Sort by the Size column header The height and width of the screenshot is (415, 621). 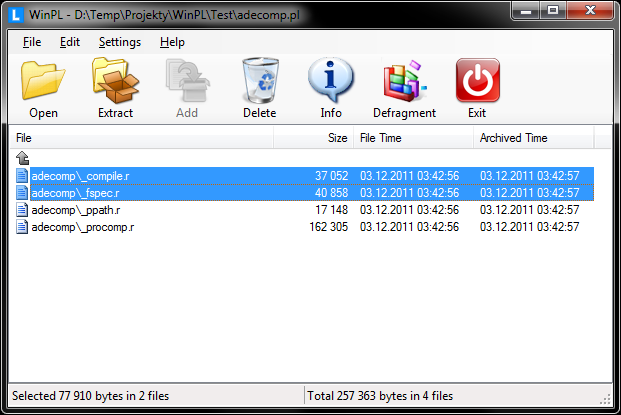point(314,138)
